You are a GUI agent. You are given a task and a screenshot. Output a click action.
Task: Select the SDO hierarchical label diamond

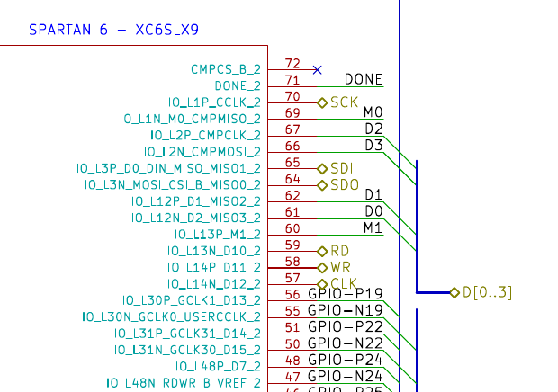click(x=322, y=185)
